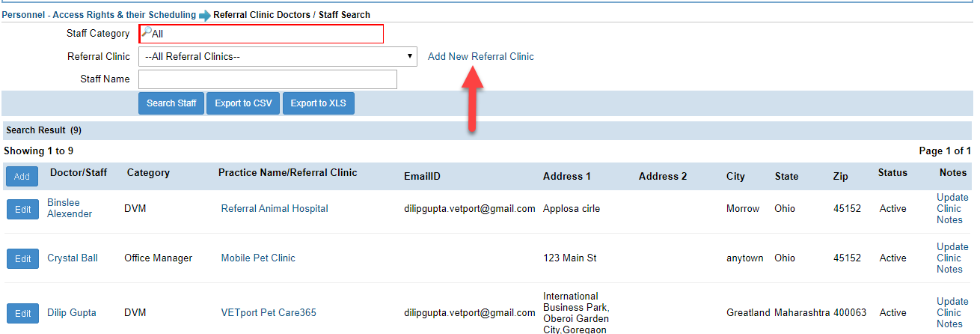
Task: Click Edit for Dilip Gupta row
Action: tap(22, 313)
